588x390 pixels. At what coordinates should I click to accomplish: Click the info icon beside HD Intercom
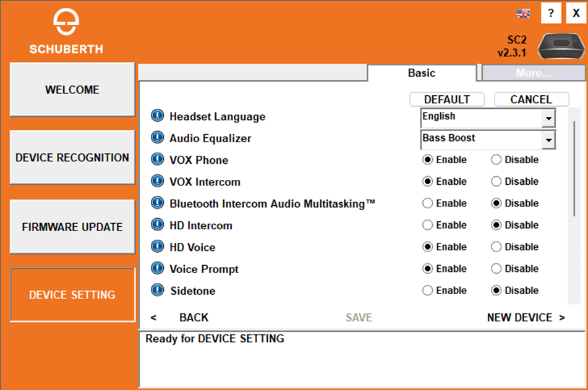[x=158, y=226]
